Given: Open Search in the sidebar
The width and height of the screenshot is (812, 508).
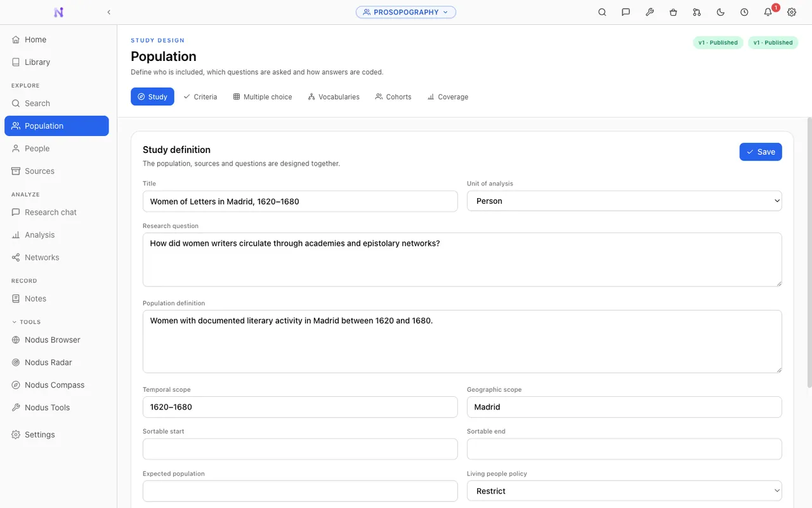Looking at the screenshot, I should click(56, 104).
